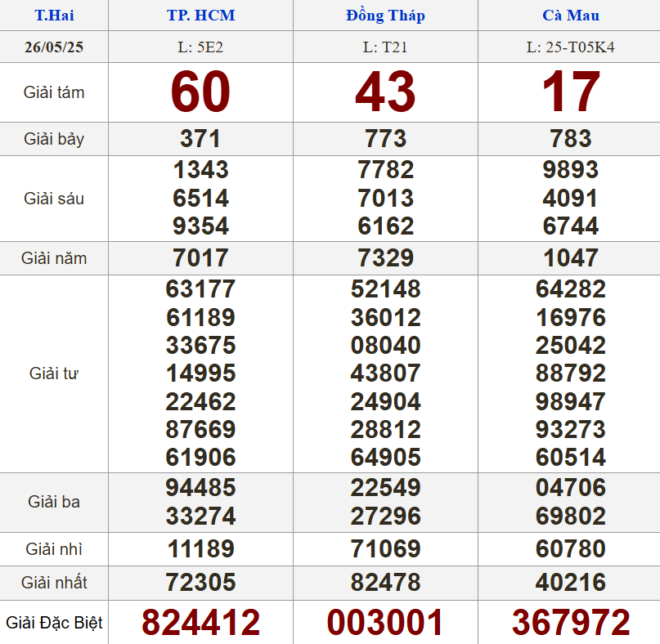Screen dimensions: 660x644
Task: Click the T.Hai weekday link
Action: pos(53,16)
